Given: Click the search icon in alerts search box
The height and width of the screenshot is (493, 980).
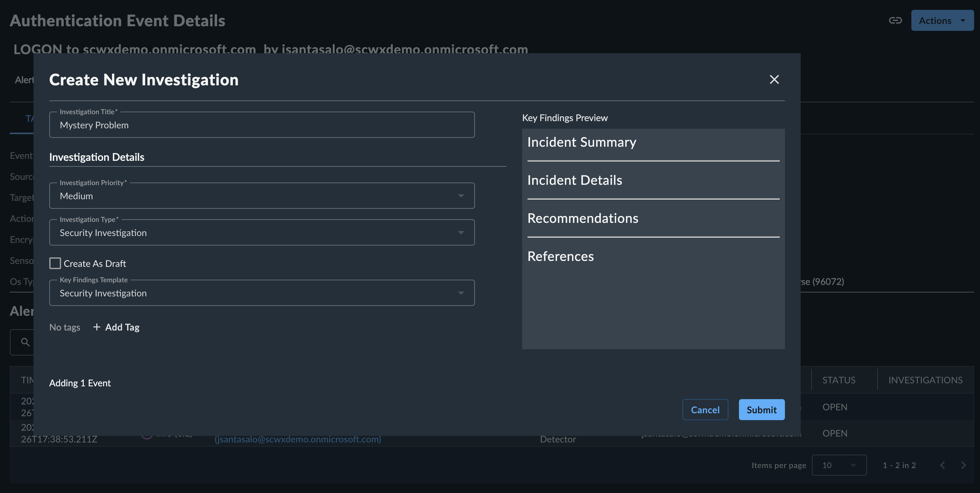Looking at the screenshot, I should [25, 342].
